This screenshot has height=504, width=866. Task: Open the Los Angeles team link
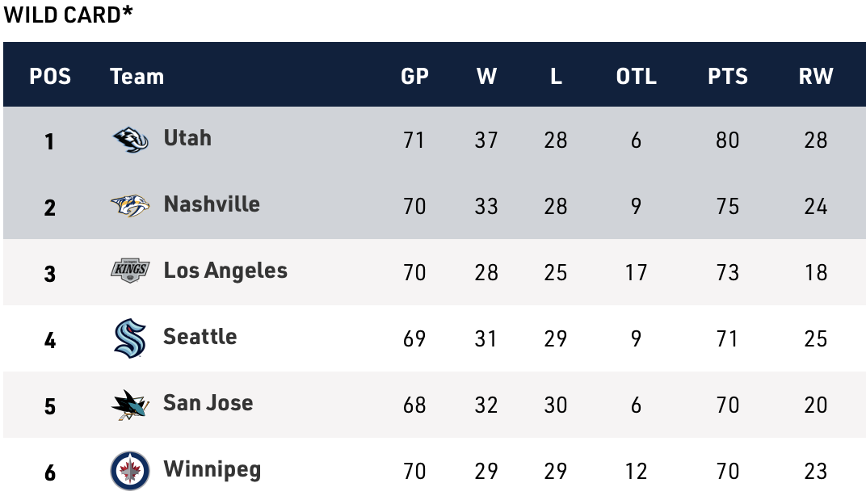(x=225, y=271)
